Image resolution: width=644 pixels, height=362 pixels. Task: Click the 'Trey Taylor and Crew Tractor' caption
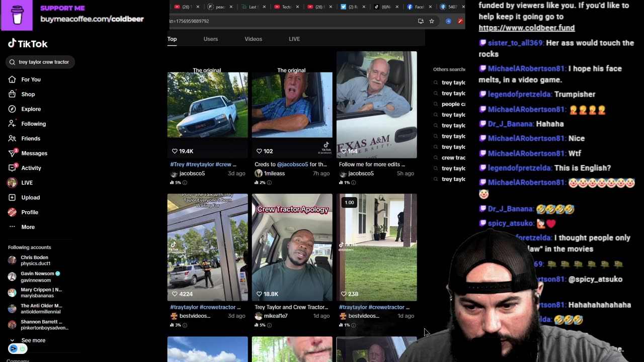point(291,307)
